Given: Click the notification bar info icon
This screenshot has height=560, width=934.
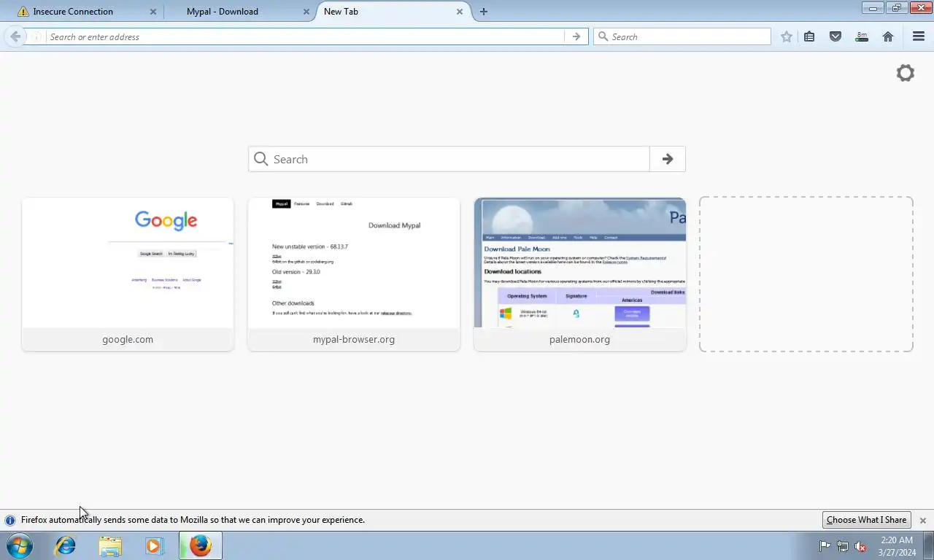Looking at the screenshot, I should 10,521.
